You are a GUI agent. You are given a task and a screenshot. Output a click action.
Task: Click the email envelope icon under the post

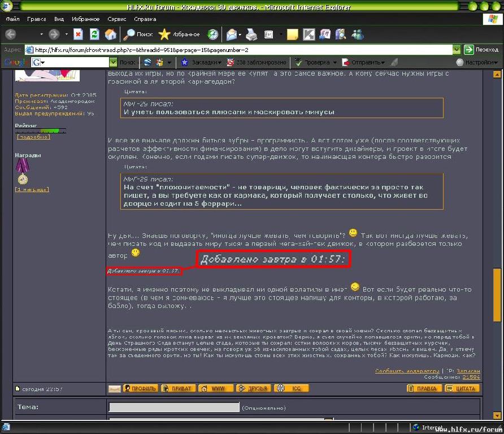pos(114,389)
